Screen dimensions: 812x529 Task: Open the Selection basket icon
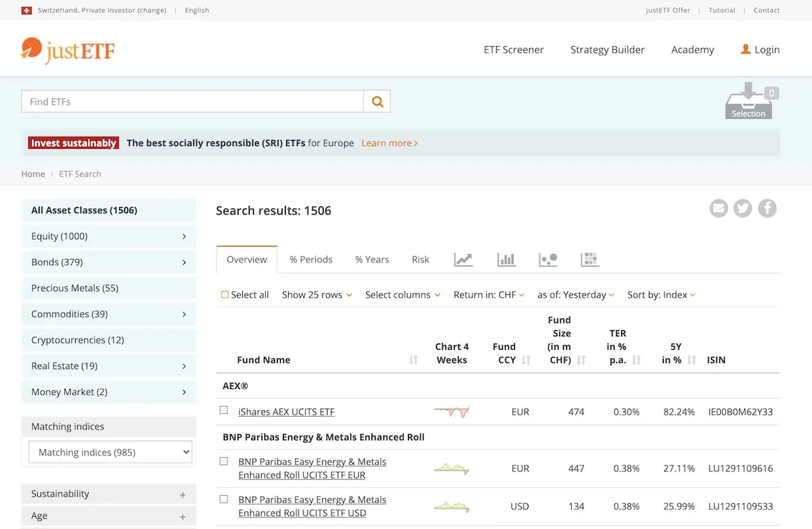pyautogui.click(x=748, y=101)
